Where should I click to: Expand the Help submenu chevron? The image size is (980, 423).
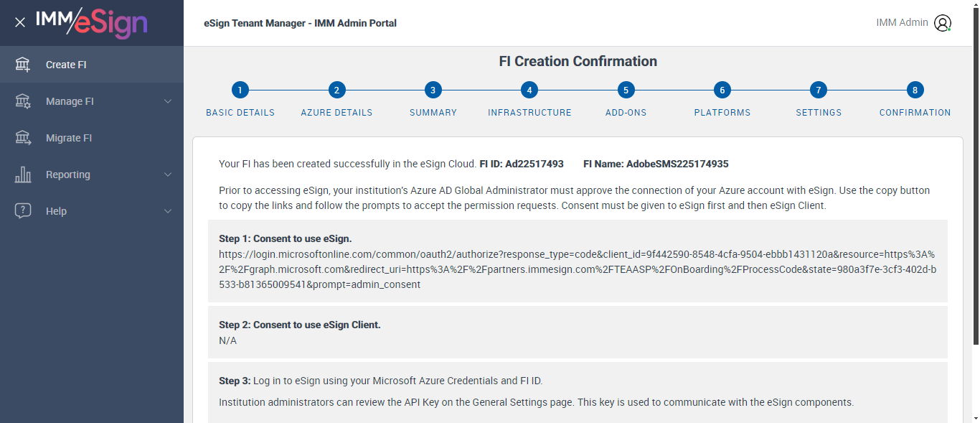(x=168, y=211)
